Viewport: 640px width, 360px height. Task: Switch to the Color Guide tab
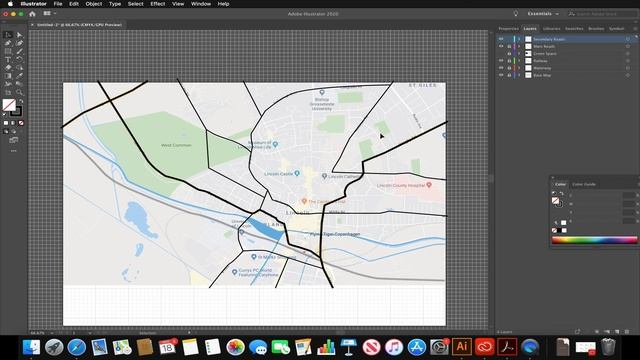point(584,184)
